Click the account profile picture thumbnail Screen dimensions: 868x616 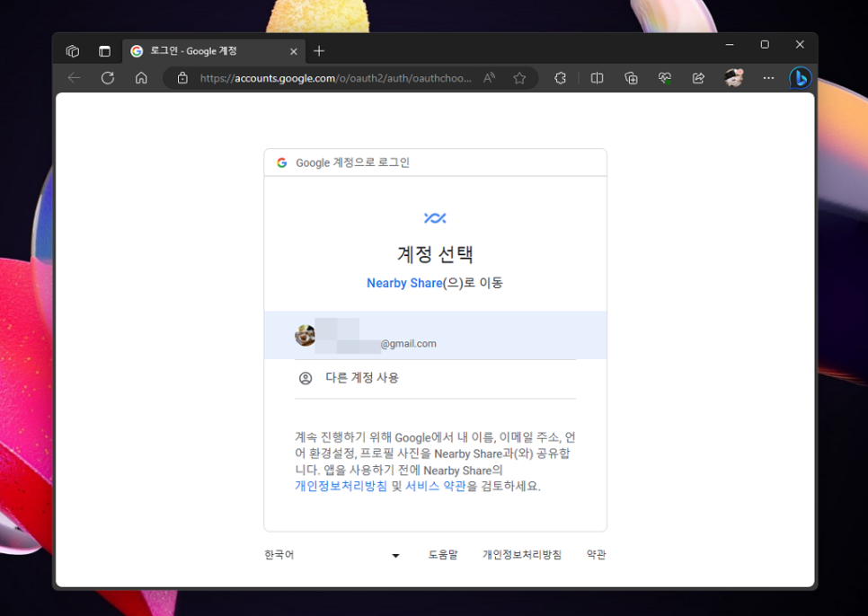305,335
